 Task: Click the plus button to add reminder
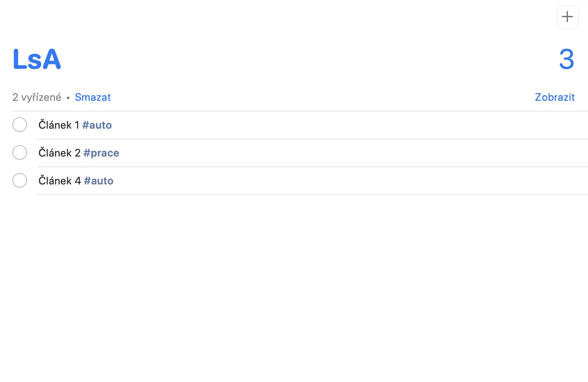[x=567, y=17]
